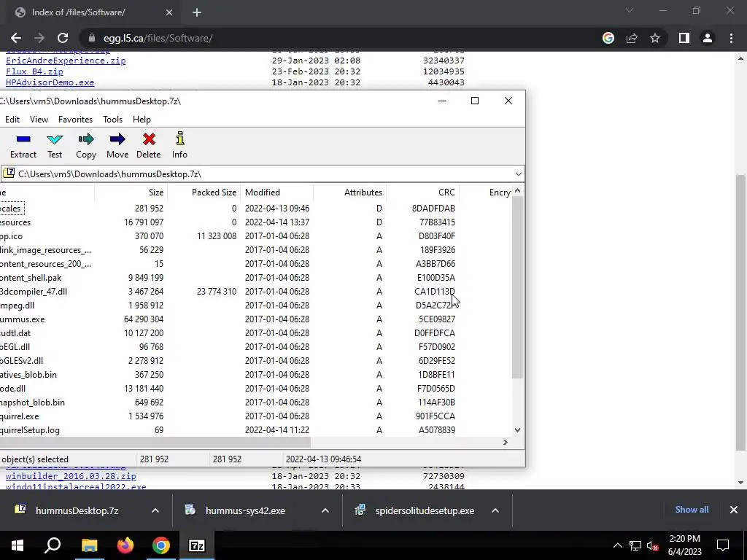747x560 pixels.
Task: Share this page via Chrome icon
Action: coord(632,38)
